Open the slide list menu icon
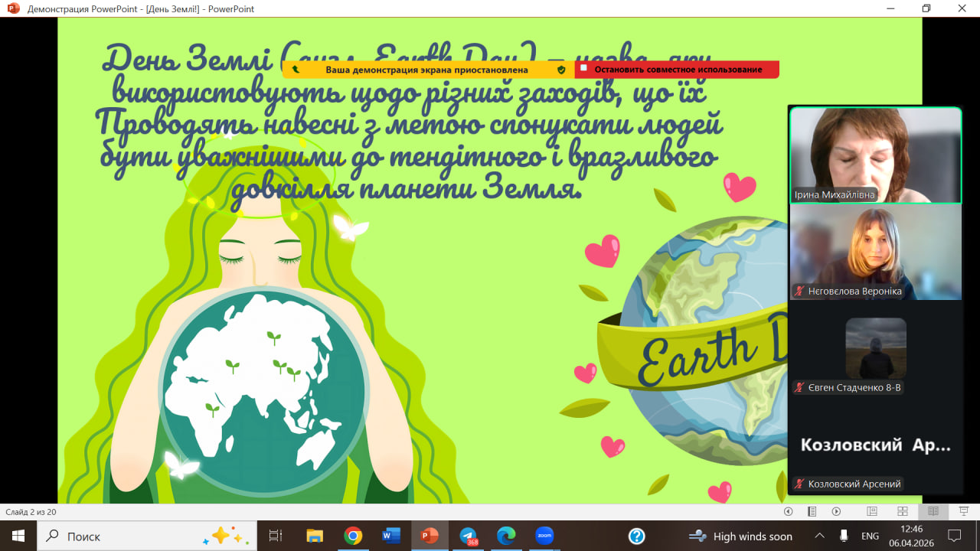Screen dimensions: 980x551 tap(812, 511)
